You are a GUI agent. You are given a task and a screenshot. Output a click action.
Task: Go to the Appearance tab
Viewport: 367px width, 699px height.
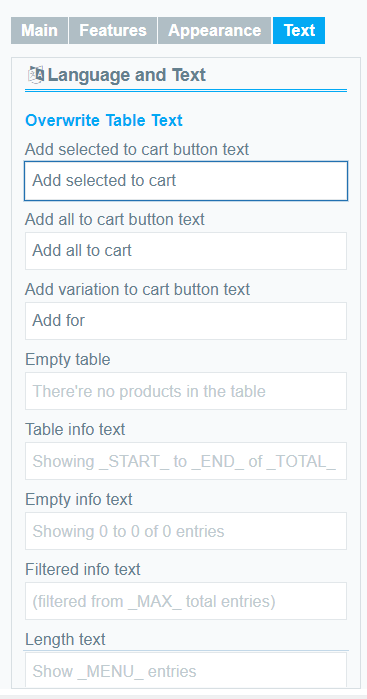pyautogui.click(x=214, y=30)
